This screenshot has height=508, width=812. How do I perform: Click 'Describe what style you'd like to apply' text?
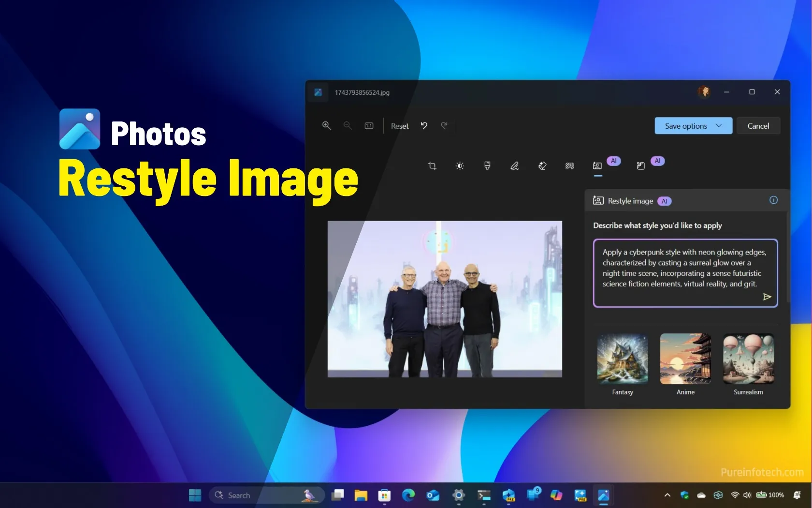click(657, 225)
